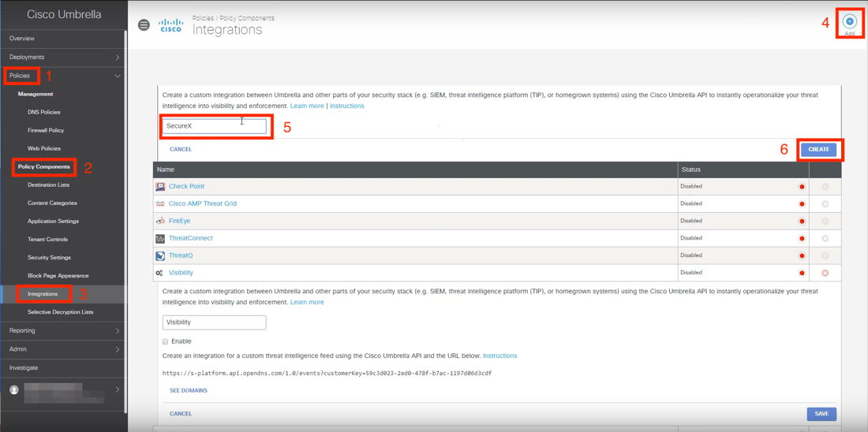
Task: Click the ThreatQ logo icon
Action: 160,255
